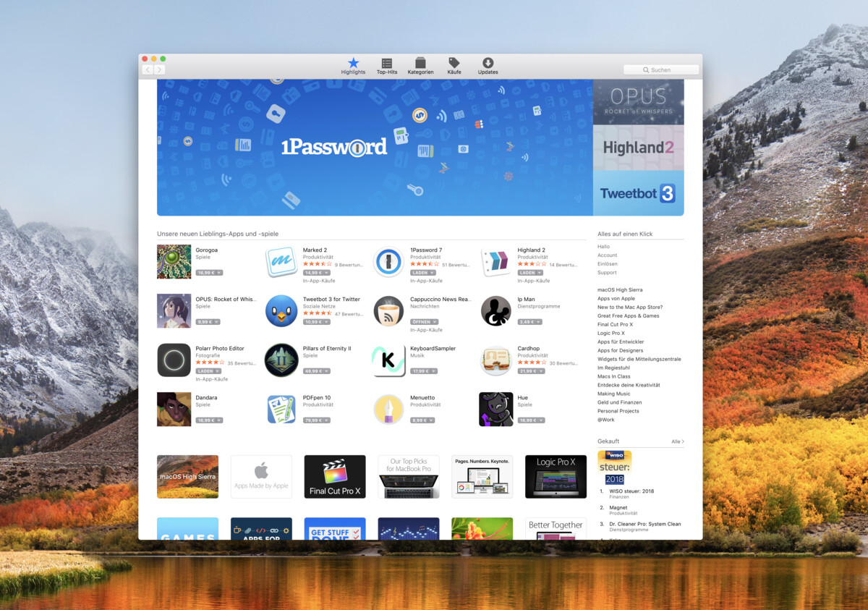Open the Highland 2 banner tile
Screen dimensions: 868x610
(638, 148)
